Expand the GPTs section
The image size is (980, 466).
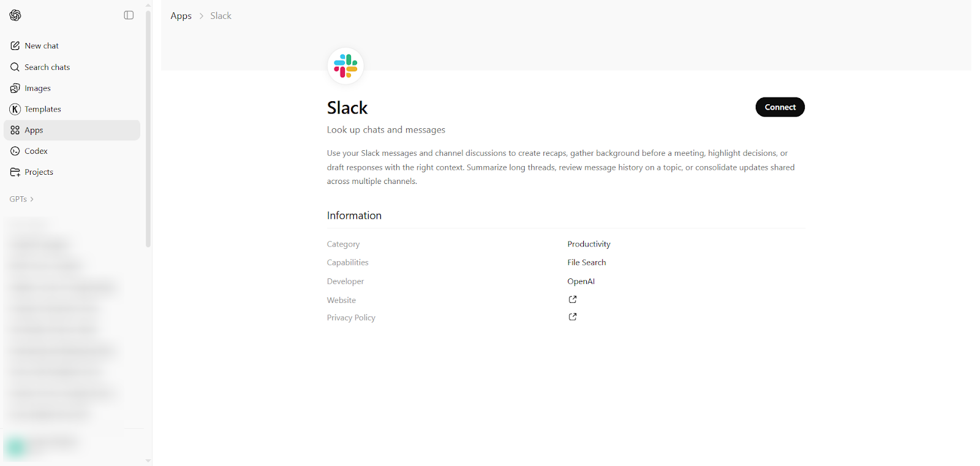point(21,199)
